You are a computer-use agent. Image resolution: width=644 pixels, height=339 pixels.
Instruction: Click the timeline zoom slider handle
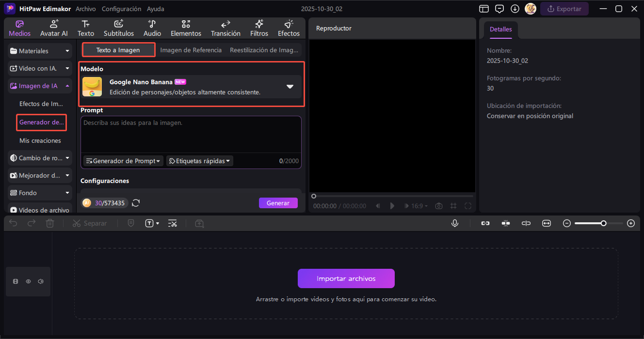pos(603,223)
